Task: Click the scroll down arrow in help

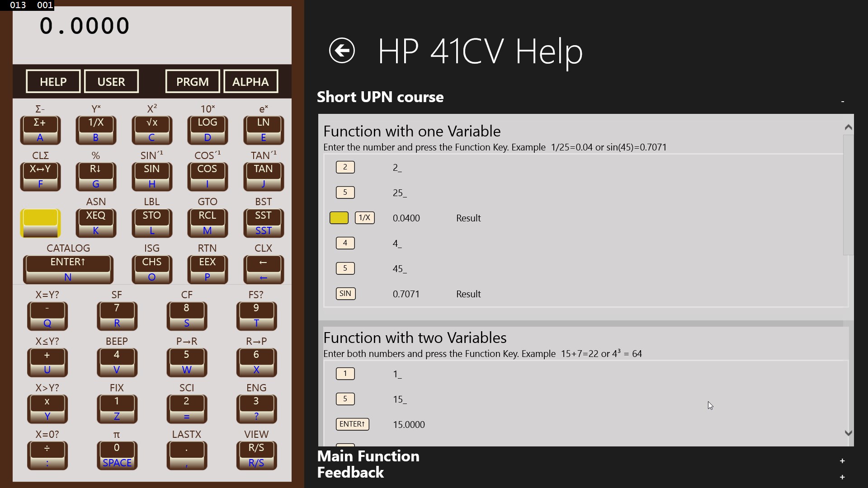Action: pos(848,433)
